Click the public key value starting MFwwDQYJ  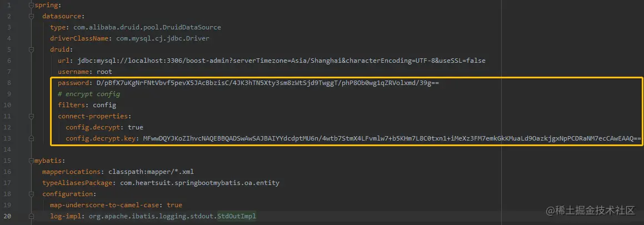click(392, 138)
